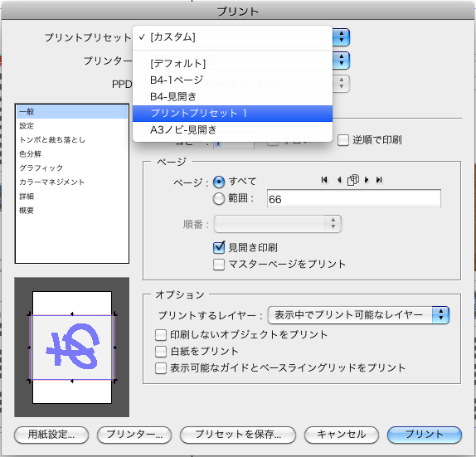
Task: Click the キャンセル button
Action: click(x=342, y=435)
